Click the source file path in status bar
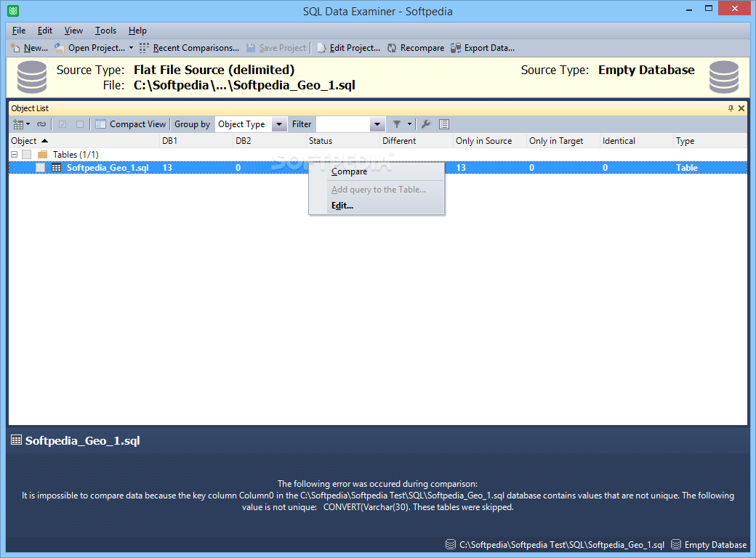The height and width of the screenshot is (558, 756). (x=562, y=545)
